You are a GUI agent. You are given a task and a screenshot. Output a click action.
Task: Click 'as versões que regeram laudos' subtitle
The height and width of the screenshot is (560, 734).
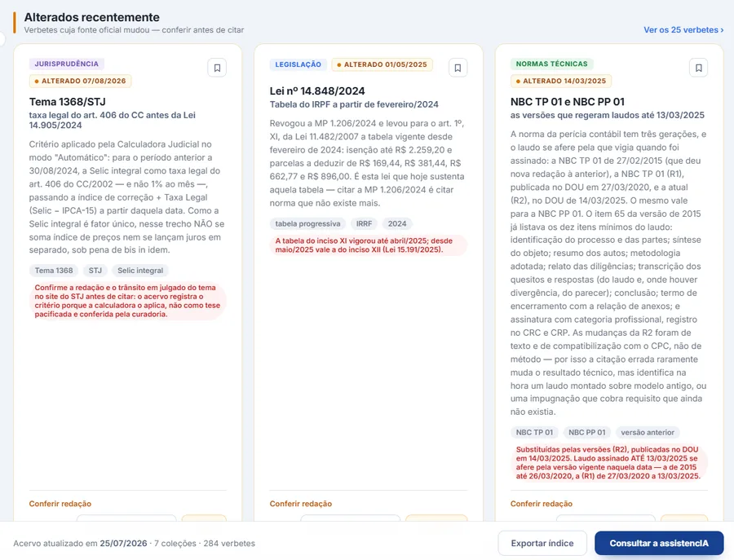pyautogui.click(x=607, y=115)
